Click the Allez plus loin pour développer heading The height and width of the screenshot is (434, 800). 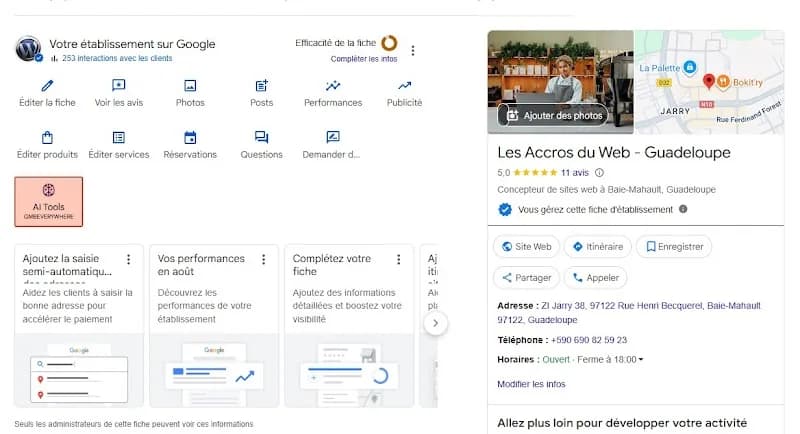pos(622,423)
